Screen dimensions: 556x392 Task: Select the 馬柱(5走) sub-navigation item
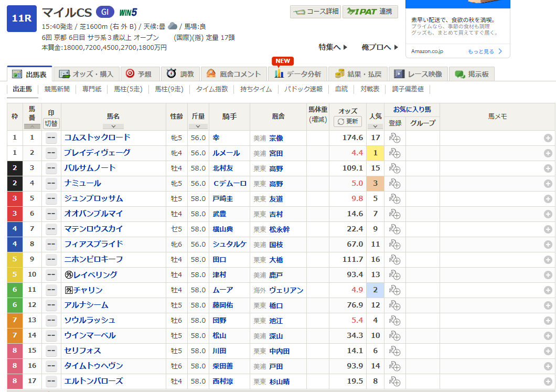click(128, 89)
